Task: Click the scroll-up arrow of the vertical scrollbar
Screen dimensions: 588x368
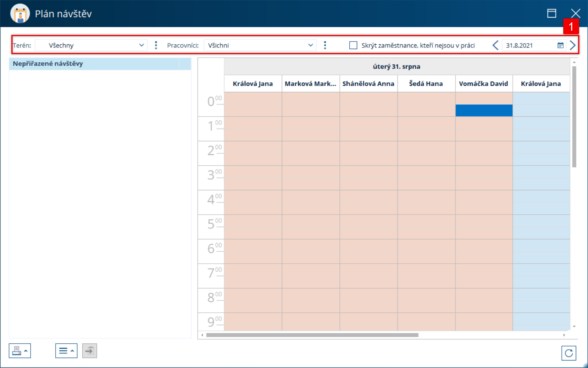Action: (574, 62)
